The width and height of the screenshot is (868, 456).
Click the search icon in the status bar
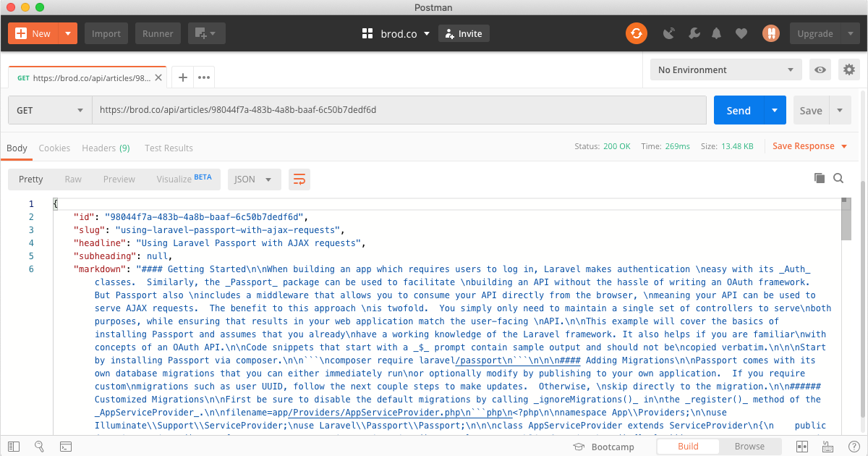click(40, 447)
